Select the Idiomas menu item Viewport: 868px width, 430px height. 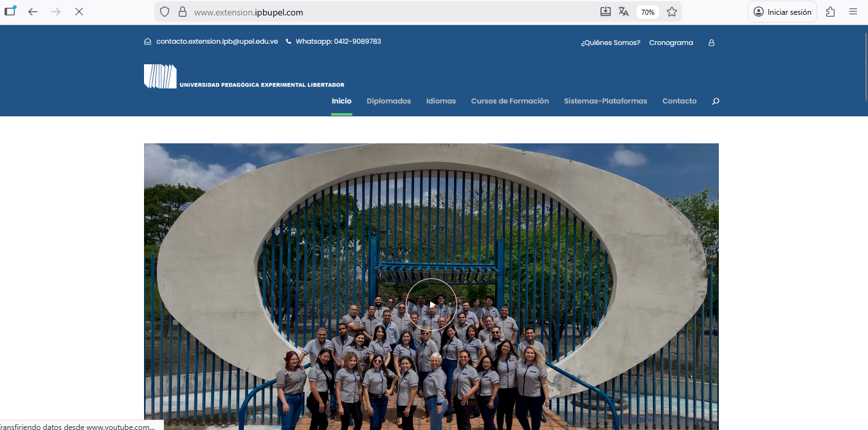440,101
